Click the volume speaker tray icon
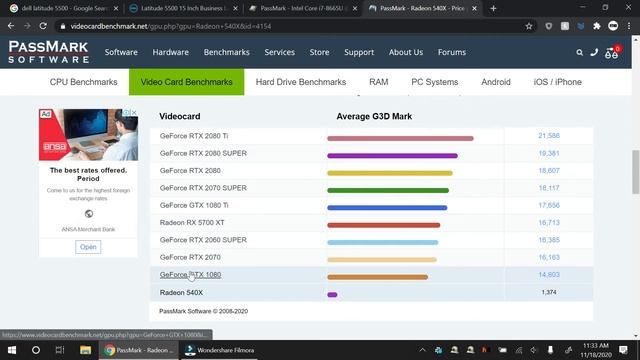This screenshot has width=640, height=360. point(534,350)
